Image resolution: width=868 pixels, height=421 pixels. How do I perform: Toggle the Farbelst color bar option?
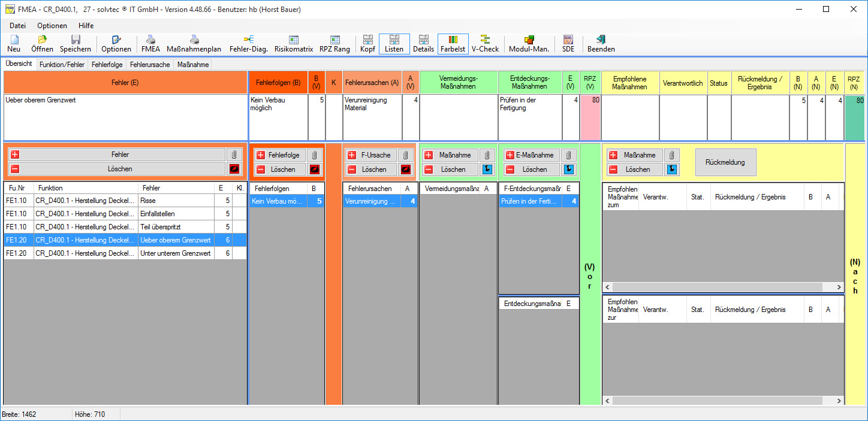(x=453, y=44)
